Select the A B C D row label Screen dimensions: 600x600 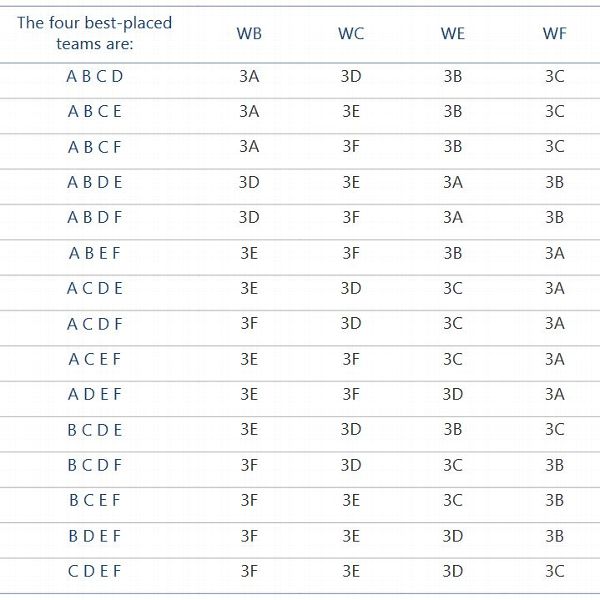pos(95,77)
